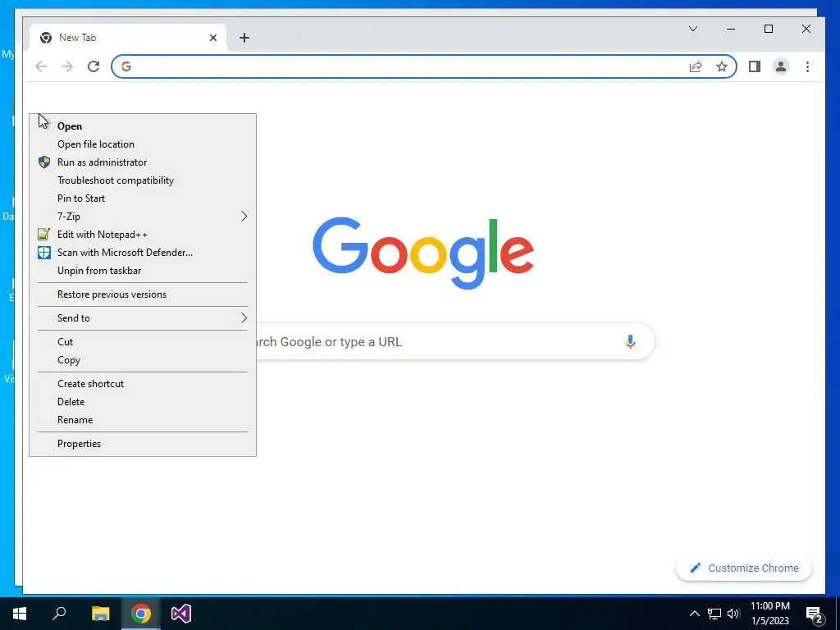Expand tab search dropdown chevron
This screenshot has width=840, height=630.
coord(693,29)
